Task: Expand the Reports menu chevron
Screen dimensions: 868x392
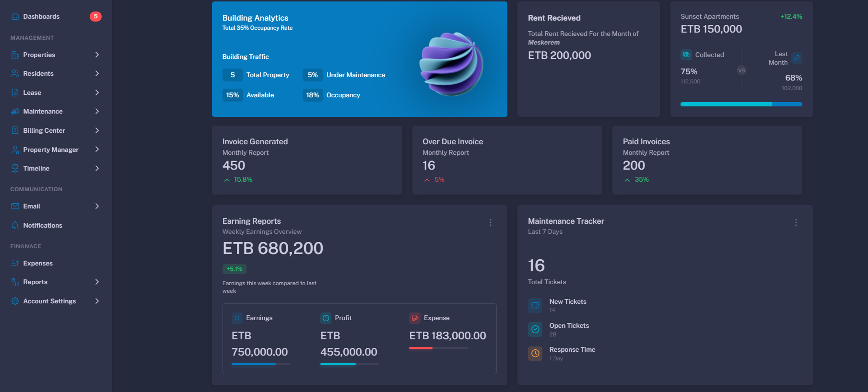Action: pyautogui.click(x=97, y=282)
